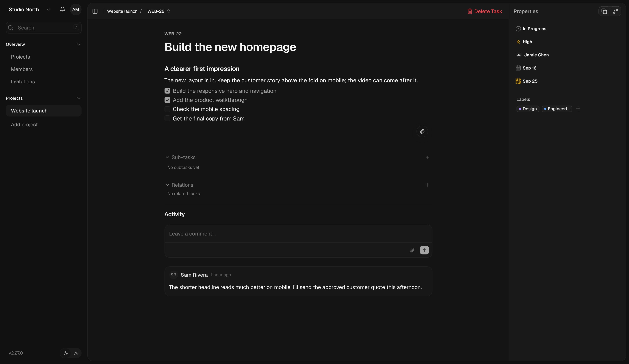Check Get the final copy from Sam
The height and width of the screenshot is (364, 629).
click(167, 118)
